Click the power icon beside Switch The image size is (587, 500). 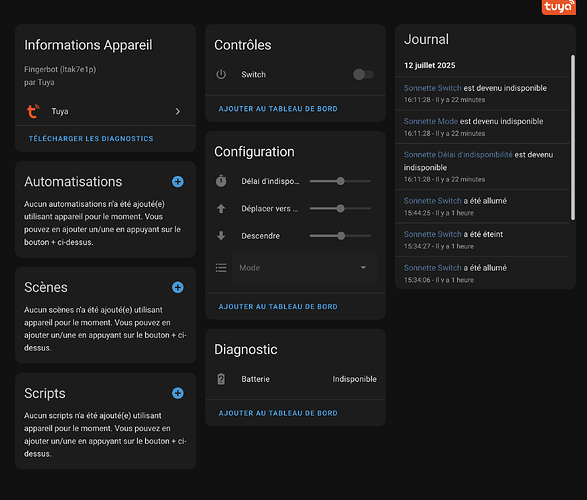(221, 74)
